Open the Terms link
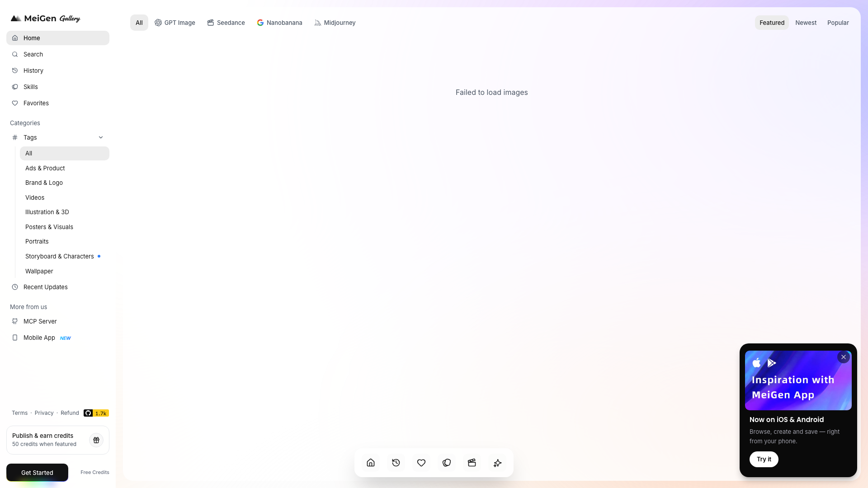 (19, 413)
